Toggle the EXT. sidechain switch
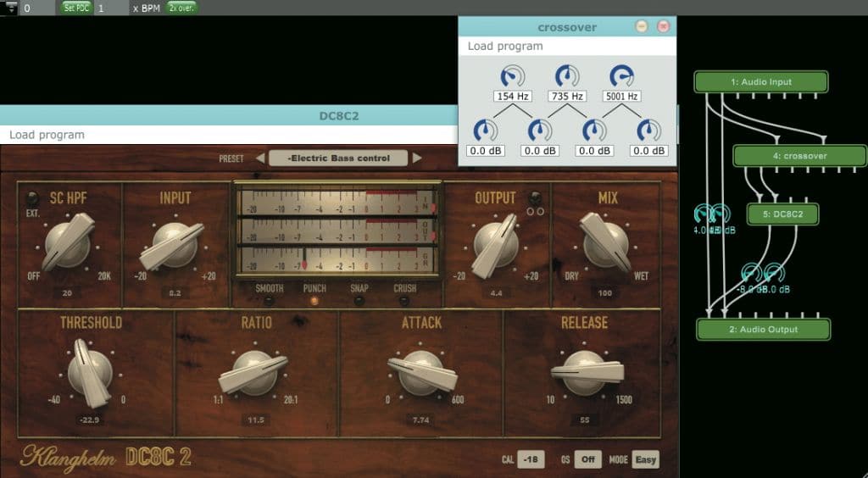 [x=32, y=198]
